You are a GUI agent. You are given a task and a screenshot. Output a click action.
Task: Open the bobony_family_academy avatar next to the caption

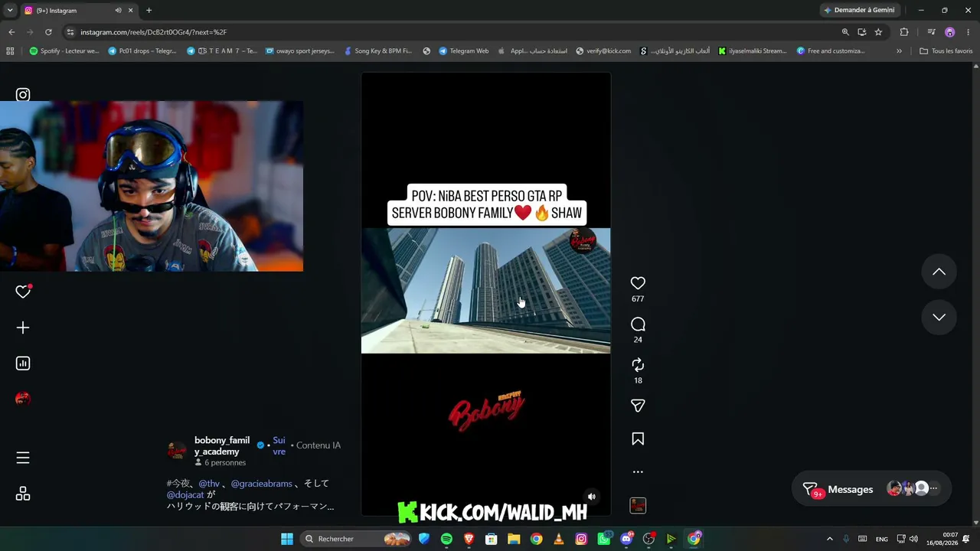pos(177,450)
